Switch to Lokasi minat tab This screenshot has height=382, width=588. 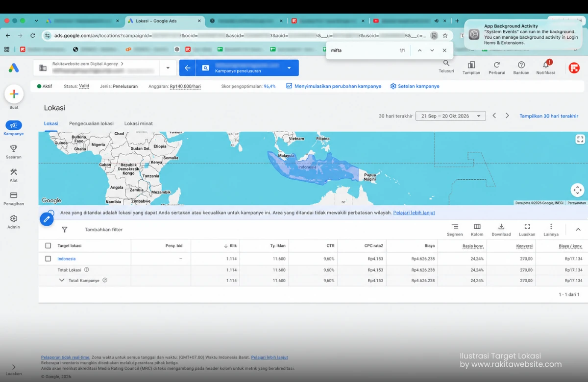[139, 123]
